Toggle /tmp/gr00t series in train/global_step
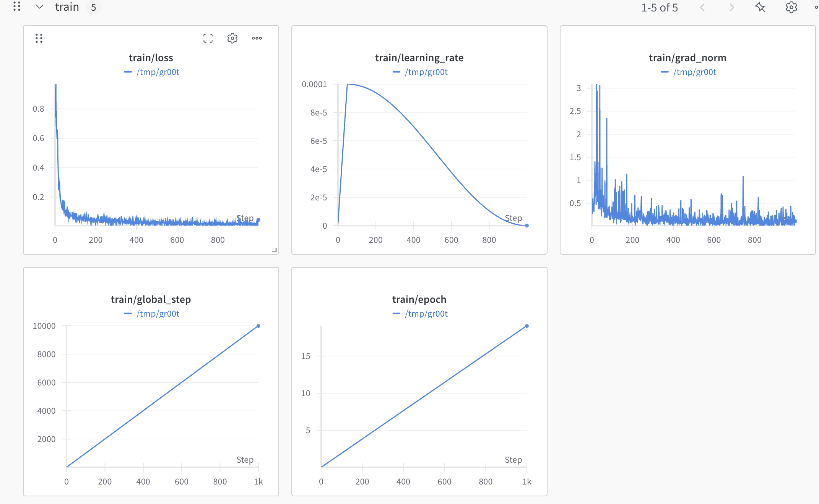 (x=158, y=314)
